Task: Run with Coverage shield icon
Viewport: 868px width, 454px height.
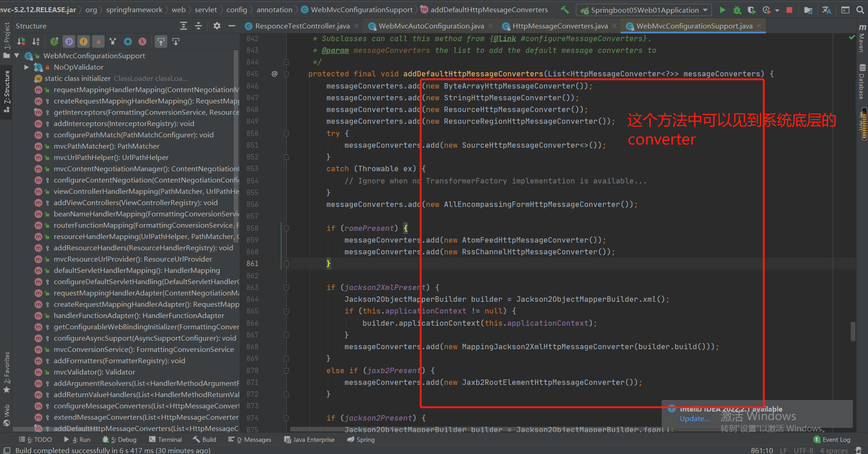Action: [751, 10]
